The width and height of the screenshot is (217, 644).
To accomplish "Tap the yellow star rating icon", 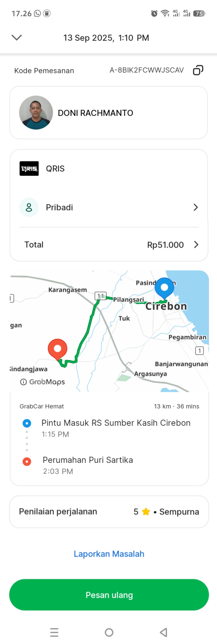I will point(146,512).
